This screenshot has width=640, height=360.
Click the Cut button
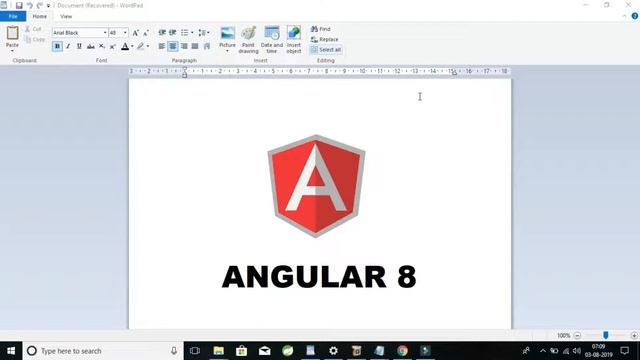click(33, 29)
